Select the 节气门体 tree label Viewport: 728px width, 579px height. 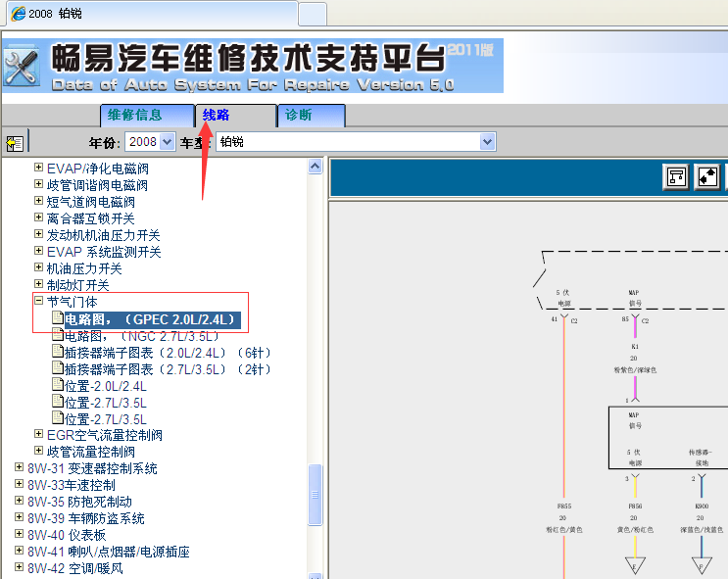72,303
